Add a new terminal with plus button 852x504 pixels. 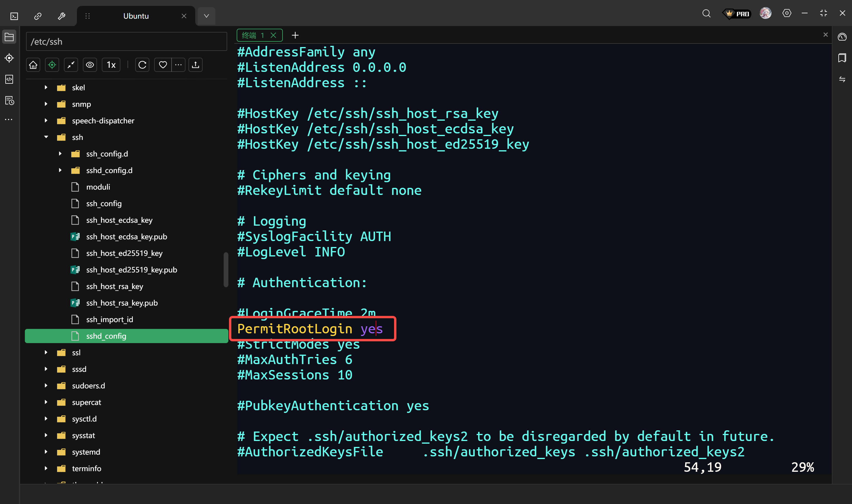(x=295, y=35)
